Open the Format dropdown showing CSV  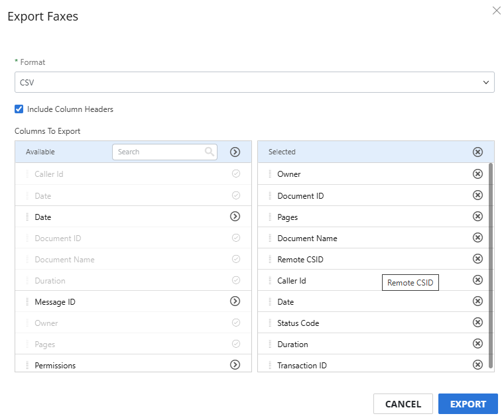point(254,82)
